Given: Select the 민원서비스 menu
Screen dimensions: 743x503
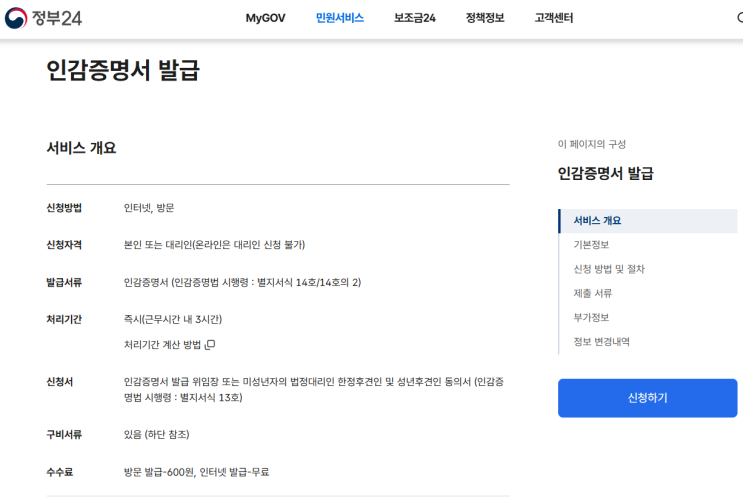Looking at the screenshot, I should coord(340,18).
